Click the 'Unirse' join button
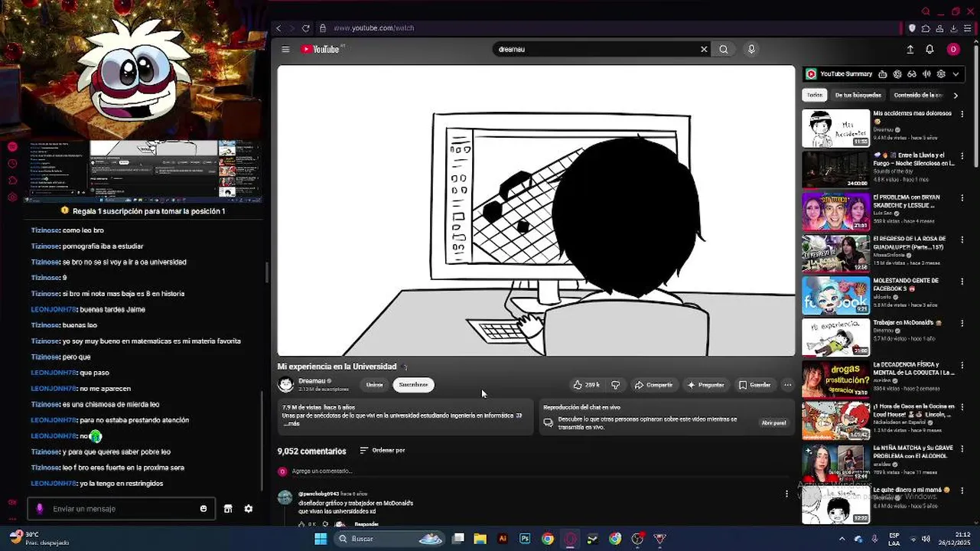980x551 pixels. coord(374,385)
